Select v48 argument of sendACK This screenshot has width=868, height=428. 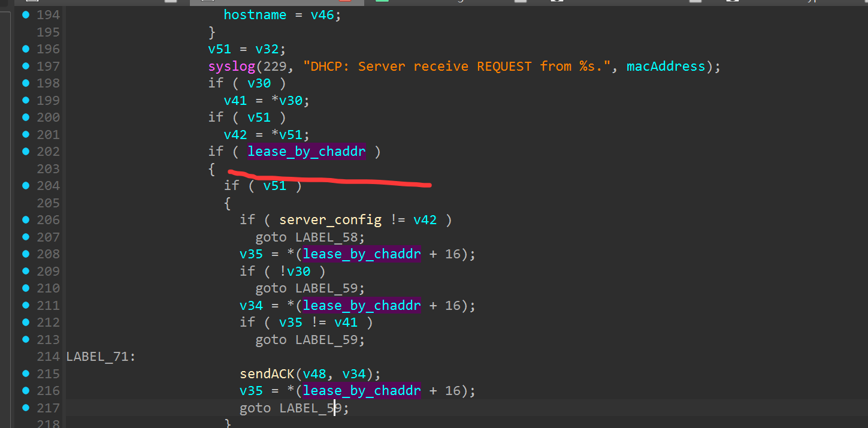click(x=314, y=374)
